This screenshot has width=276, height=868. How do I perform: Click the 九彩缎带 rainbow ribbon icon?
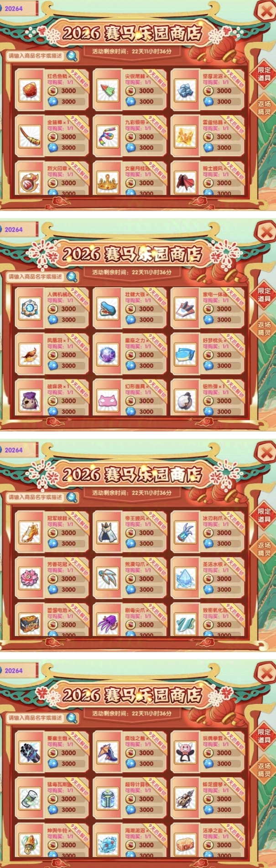(108, 136)
